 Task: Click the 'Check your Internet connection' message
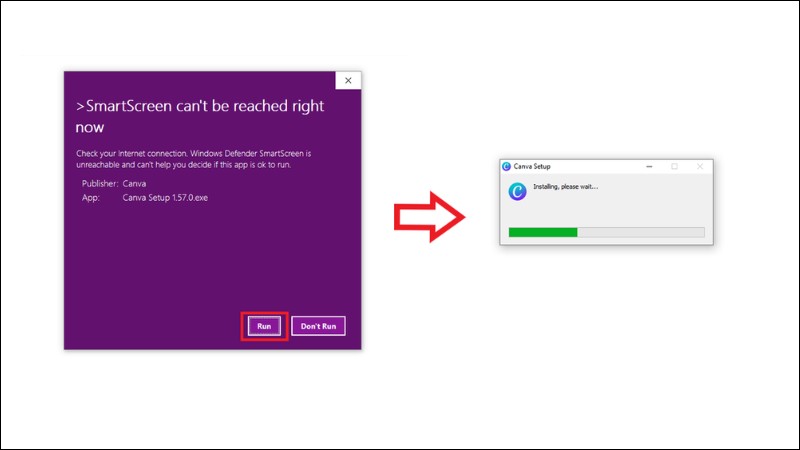point(194,159)
